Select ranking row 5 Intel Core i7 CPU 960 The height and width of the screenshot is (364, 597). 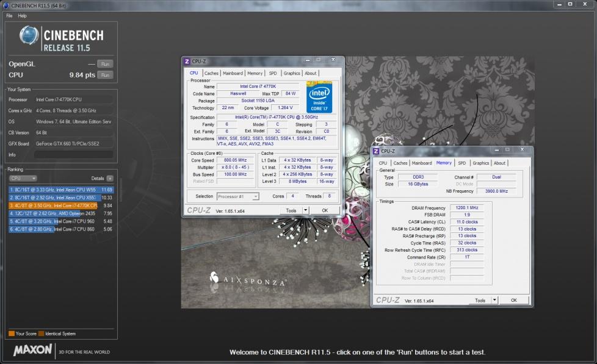tap(61, 221)
